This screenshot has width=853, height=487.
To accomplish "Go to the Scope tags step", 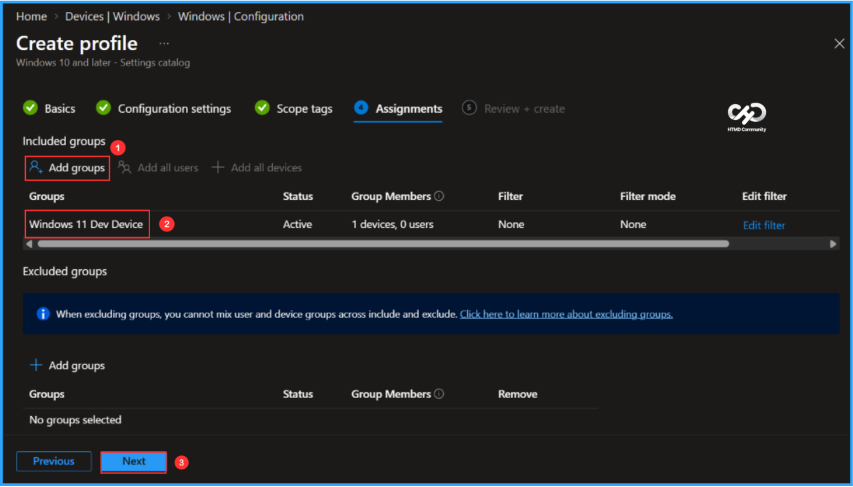I will (293, 109).
